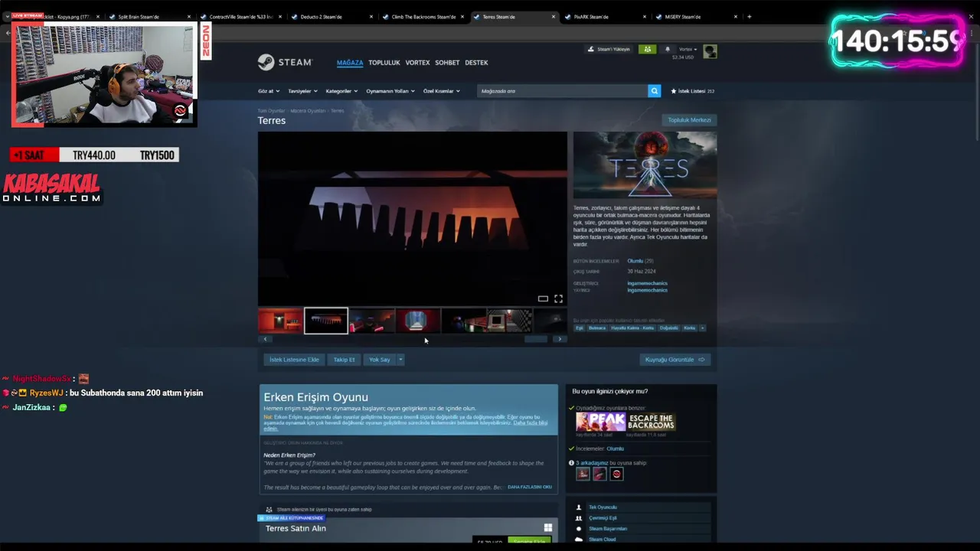Screen dimensions: 980x551
Task: Open new browser tab with plus
Action: (749, 17)
